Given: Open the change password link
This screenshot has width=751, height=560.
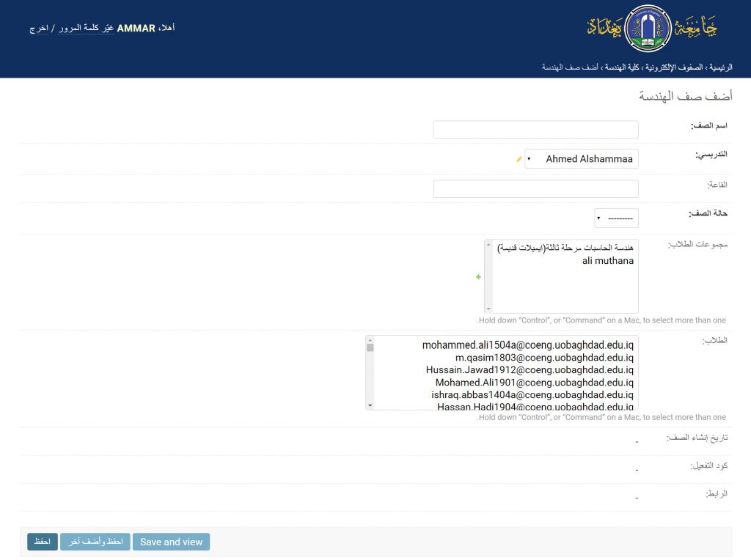Looking at the screenshot, I should [x=87, y=29].
